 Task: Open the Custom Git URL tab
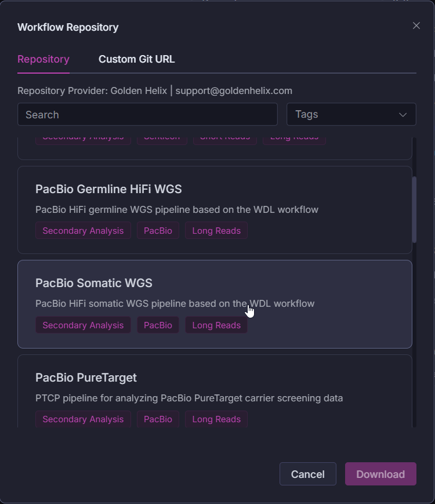(136, 59)
